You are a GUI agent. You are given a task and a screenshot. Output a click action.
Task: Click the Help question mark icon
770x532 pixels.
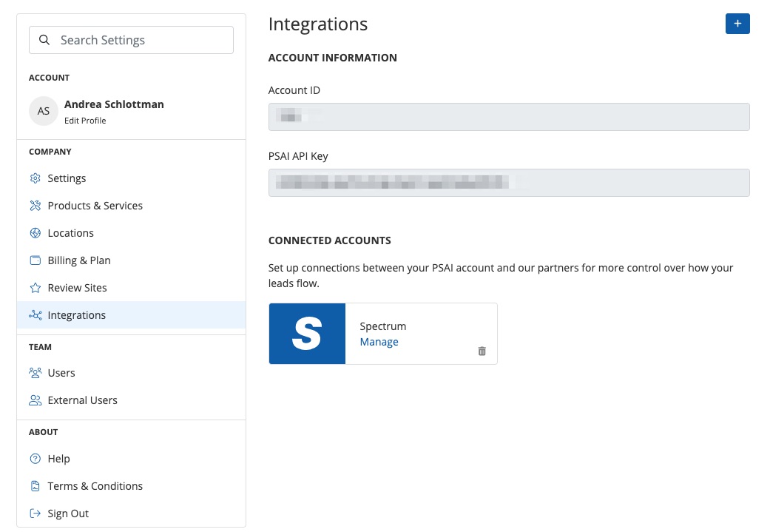35,459
